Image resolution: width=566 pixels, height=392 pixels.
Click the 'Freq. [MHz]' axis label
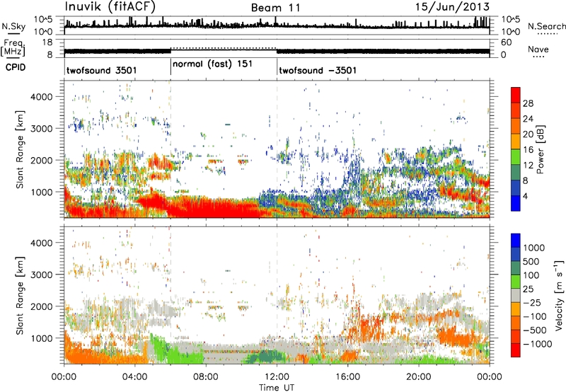pos(13,47)
